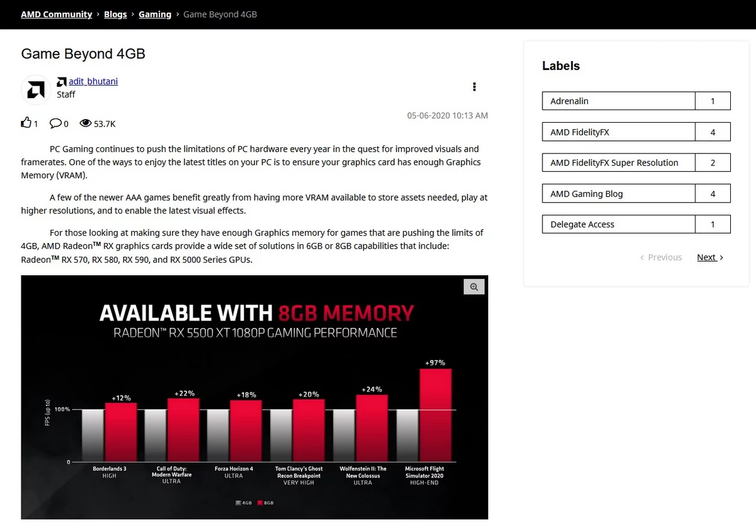Viewport: 756px width, 532px height.
Task: Click the kudos count 1 beside thumbs-up
Action: (36, 124)
